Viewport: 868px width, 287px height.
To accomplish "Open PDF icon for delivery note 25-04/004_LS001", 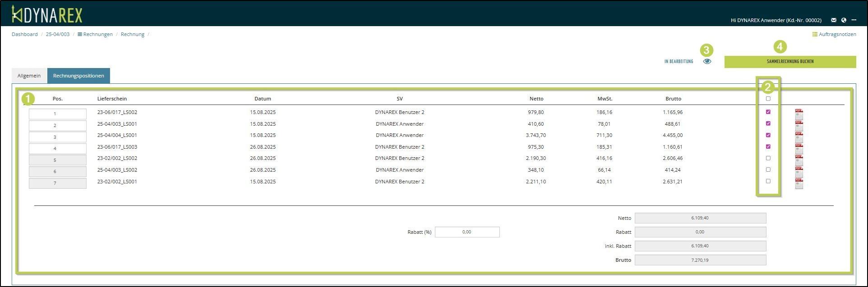I will 799,137.
